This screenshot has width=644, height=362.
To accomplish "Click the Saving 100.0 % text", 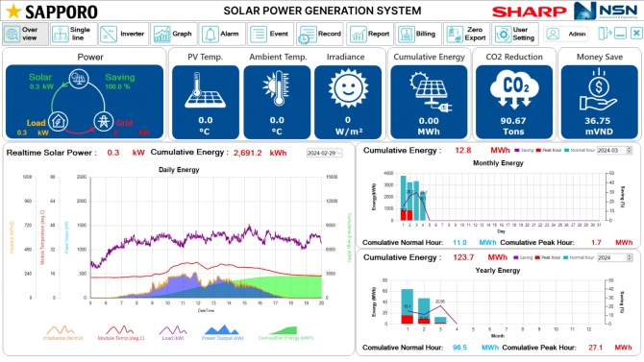I will point(117,86).
